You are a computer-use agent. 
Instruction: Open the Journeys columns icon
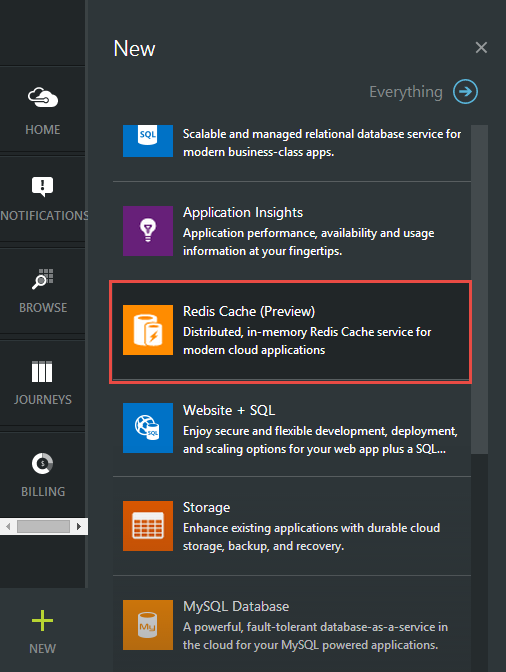coord(42,371)
